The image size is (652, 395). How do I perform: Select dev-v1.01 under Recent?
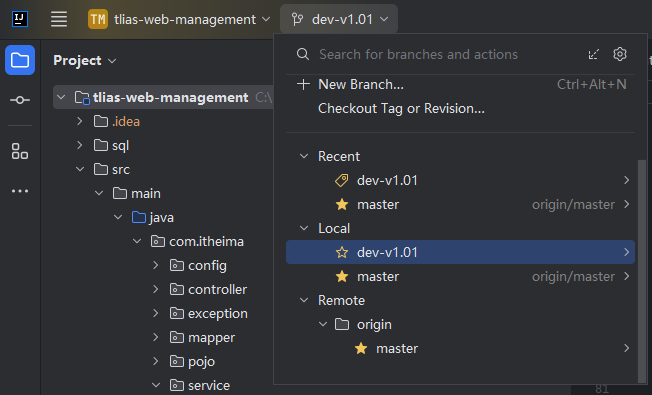(460, 180)
